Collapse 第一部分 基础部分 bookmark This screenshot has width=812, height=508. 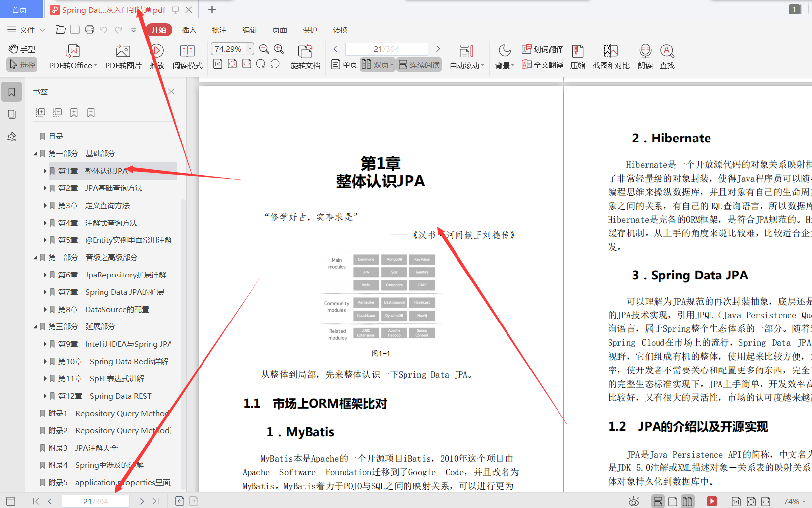point(35,154)
